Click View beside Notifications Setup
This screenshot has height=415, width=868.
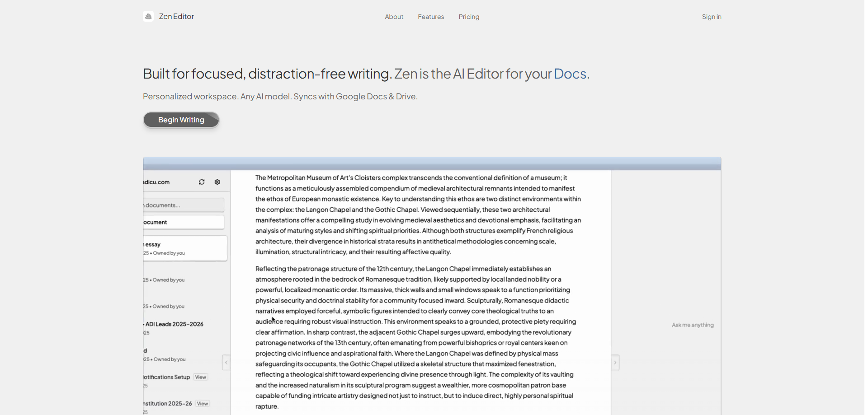click(x=201, y=377)
